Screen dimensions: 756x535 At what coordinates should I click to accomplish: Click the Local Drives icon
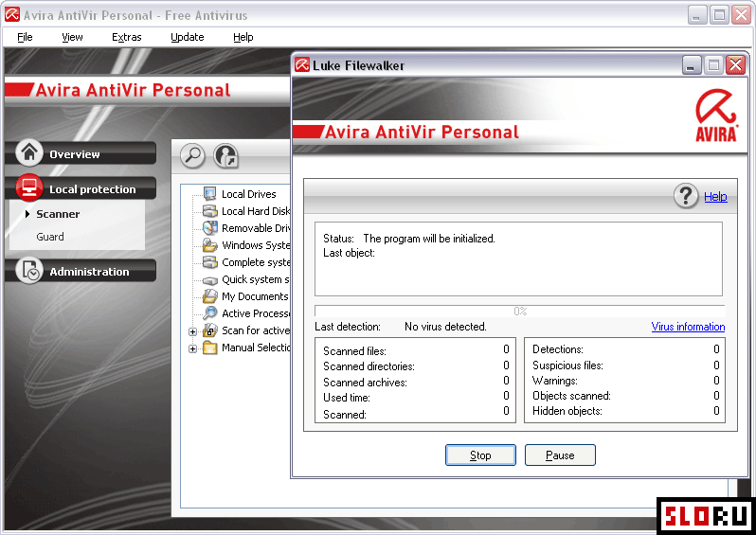pos(209,194)
